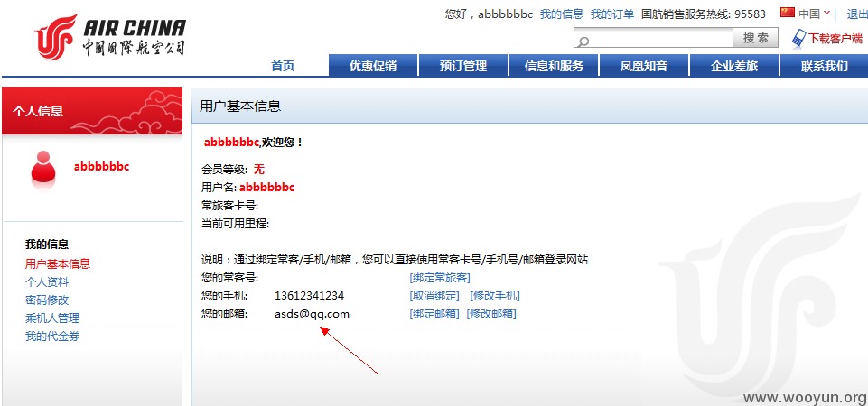Image resolution: width=868 pixels, height=406 pixels.
Task: Click the 个人信息 red panel header
Action: point(92,111)
